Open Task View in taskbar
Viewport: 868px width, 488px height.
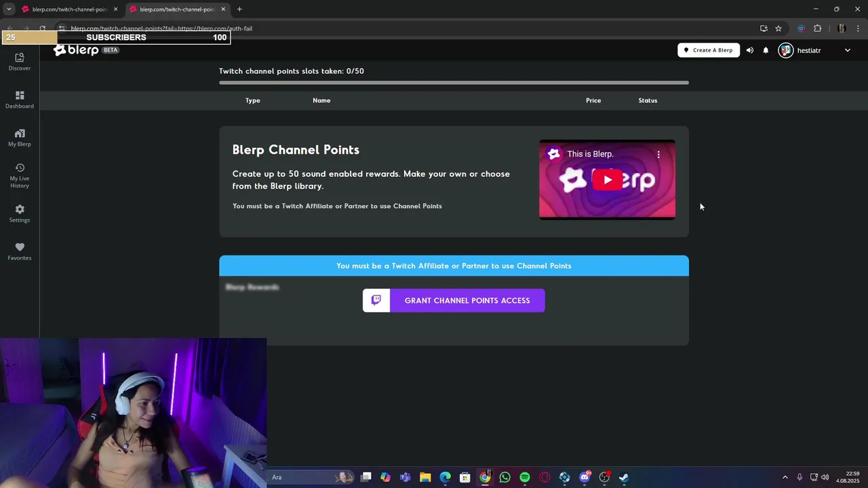point(366,477)
